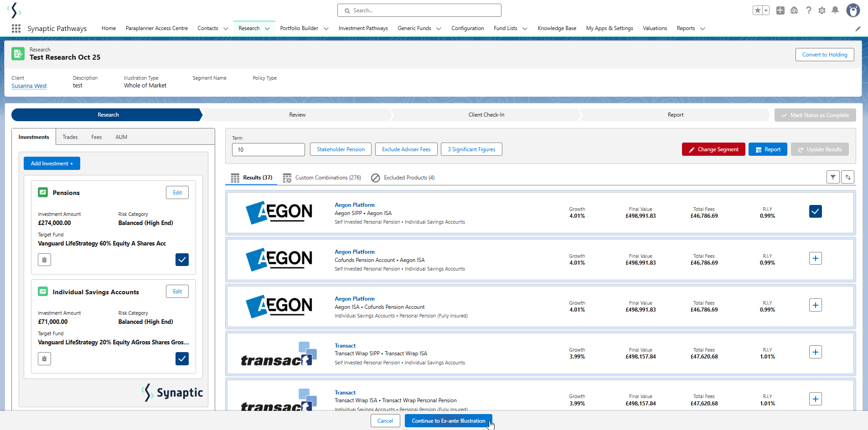
Task: Click the favorites star icon
Action: pos(758,10)
